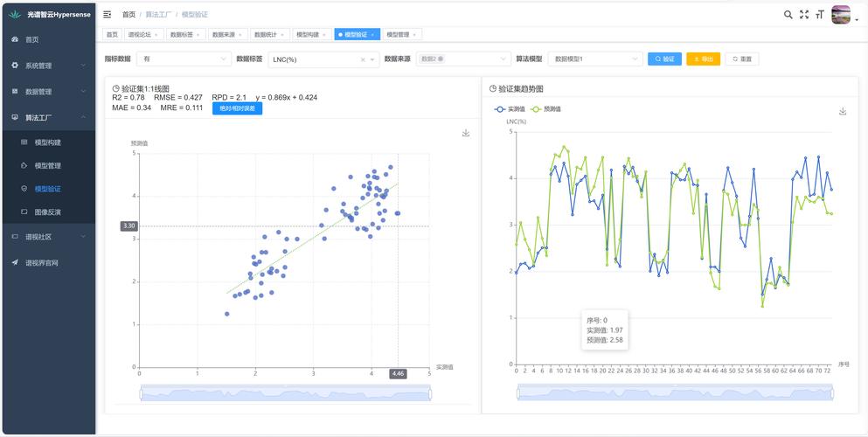This screenshot has height=437, width=868.
Task: Close the 数据标签 tab with its x
Action: coord(198,35)
